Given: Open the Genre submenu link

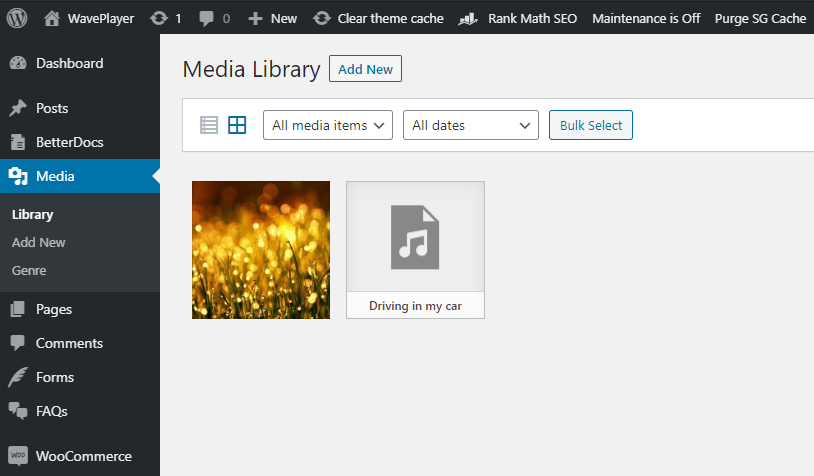Looking at the screenshot, I should [x=29, y=270].
